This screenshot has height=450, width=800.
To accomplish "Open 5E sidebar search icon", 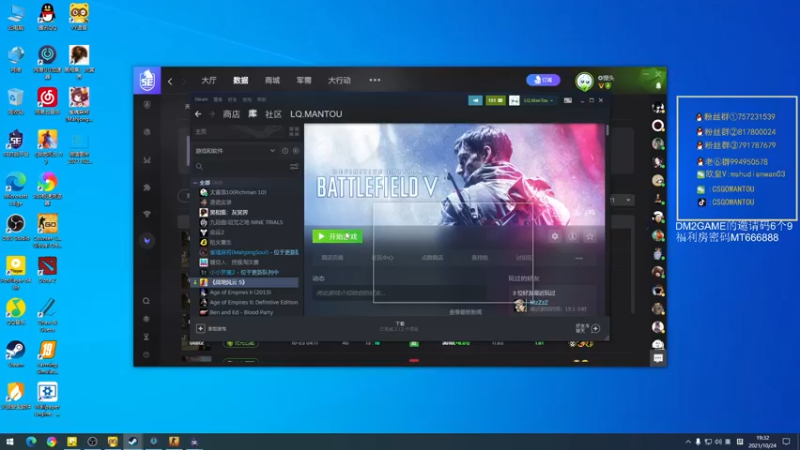I will [x=146, y=301].
